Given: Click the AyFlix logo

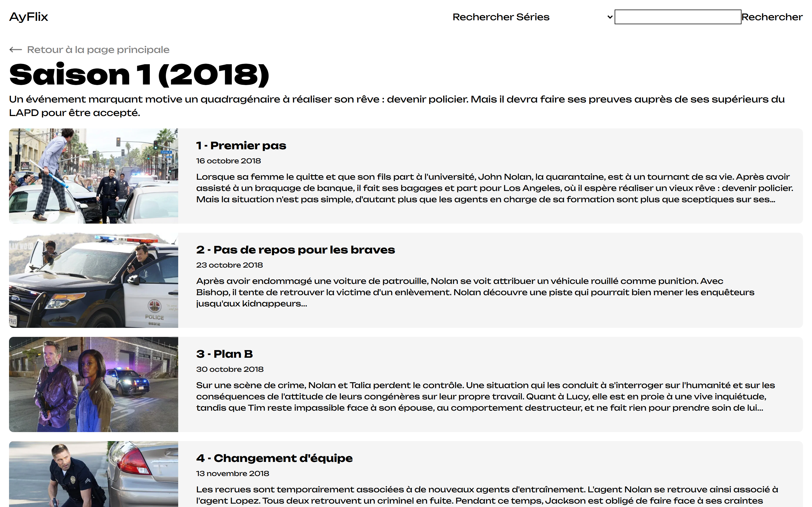Looking at the screenshot, I should (28, 17).
